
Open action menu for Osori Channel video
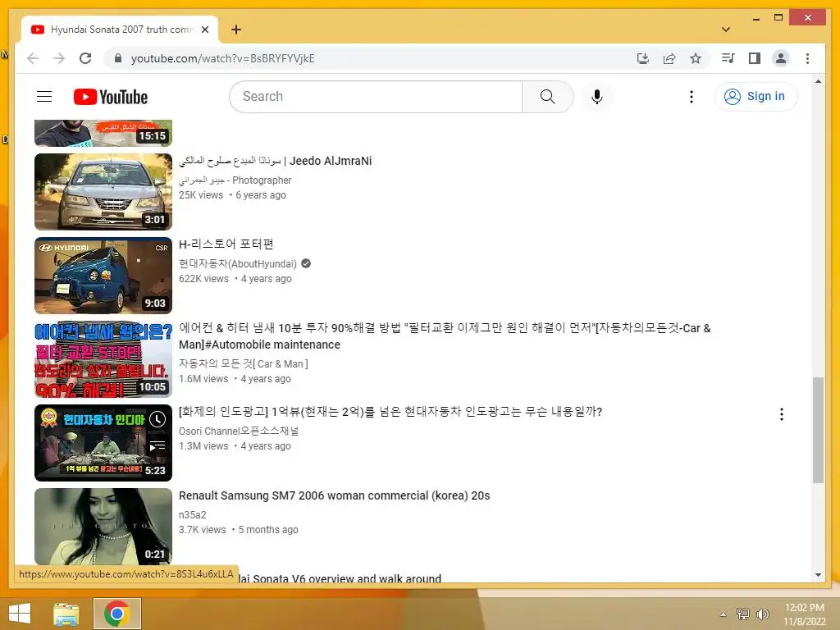click(782, 414)
